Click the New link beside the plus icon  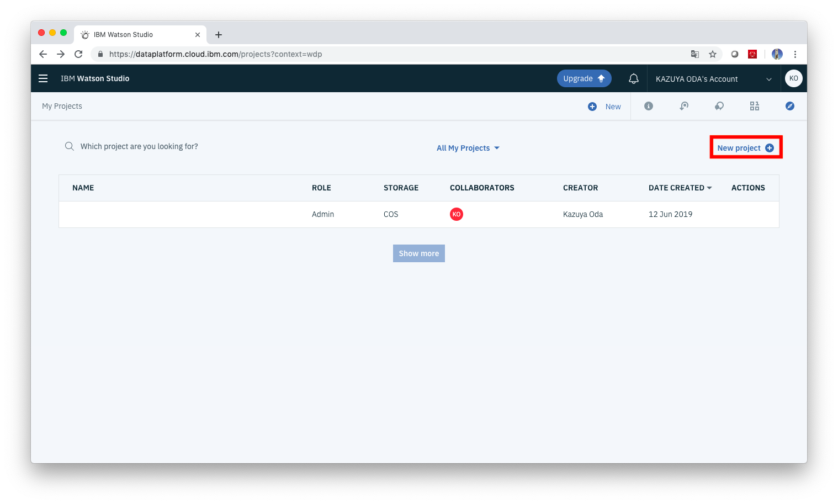tap(613, 106)
